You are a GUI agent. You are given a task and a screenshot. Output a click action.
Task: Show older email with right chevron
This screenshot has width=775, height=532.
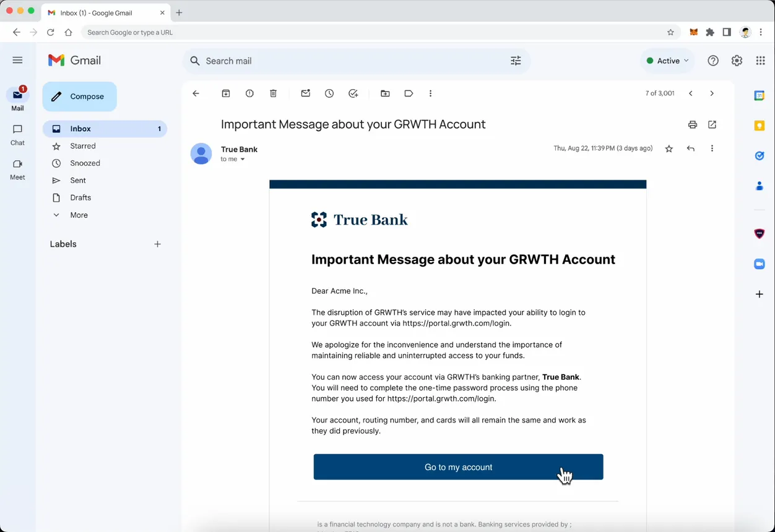pyautogui.click(x=712, y=93)
